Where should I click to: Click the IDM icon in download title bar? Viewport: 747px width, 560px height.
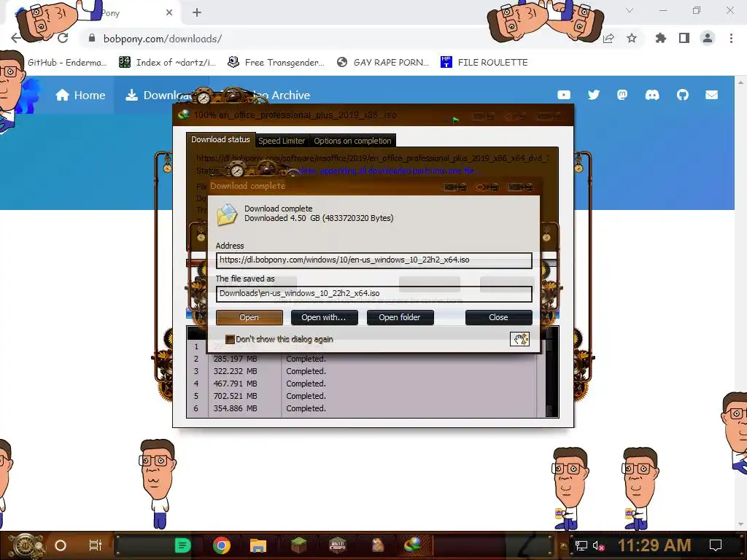pyautogui.click(x=183, y=114)
